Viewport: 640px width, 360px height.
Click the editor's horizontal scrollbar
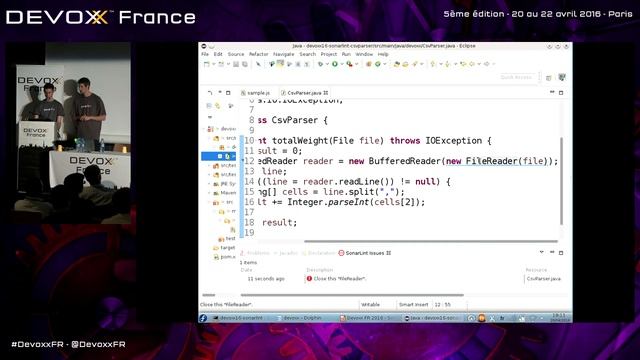coord(431,241)
